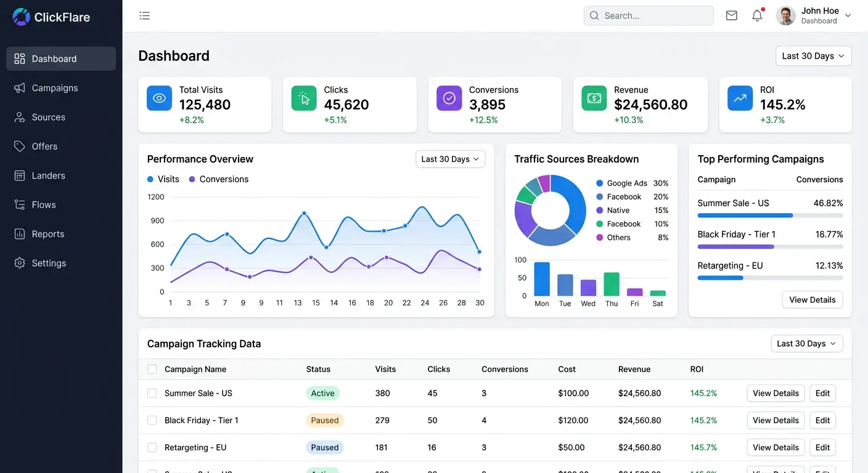Tick the select-all Campaign Name checkbox
The width and height of the screenshot is (868, 473).
(152, 370)
